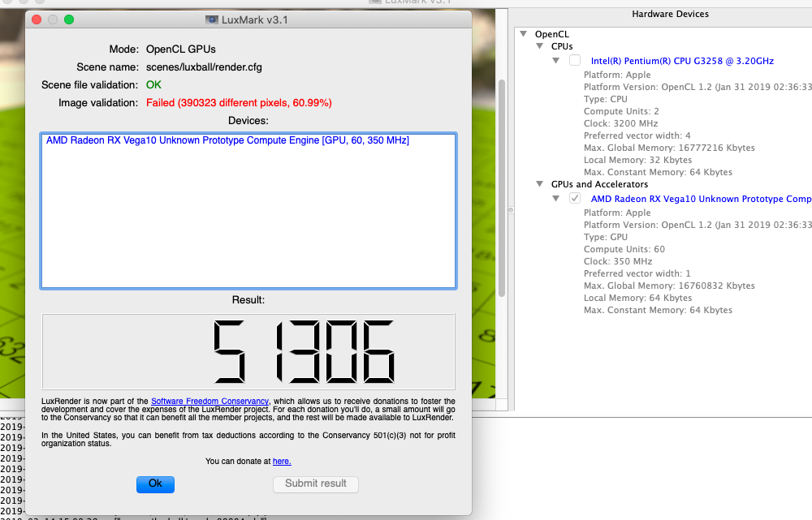The width and height of the screenshot is (812, 520).
Task: Close the LuxMark v3.1 result dialog
Action: pyautogui.click(x=37, y=19)
